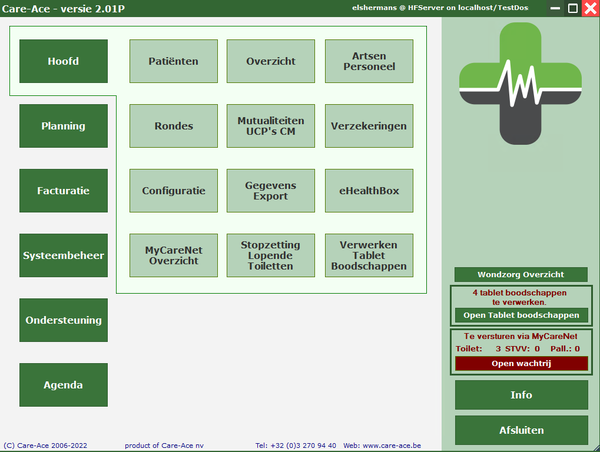Open Mutualiteiten UCP's CM
The image size is (600, 452).
270,126
